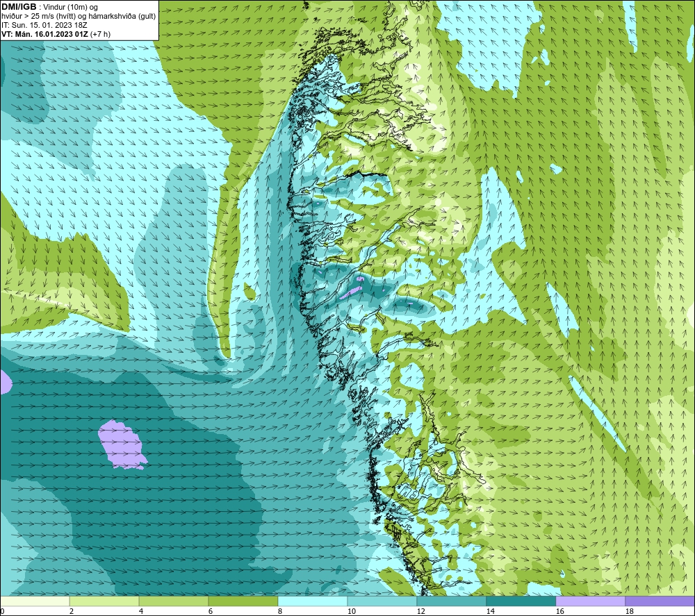Click the legend scale value "10"
Screen dimensions: 695x616
(352, 611)
